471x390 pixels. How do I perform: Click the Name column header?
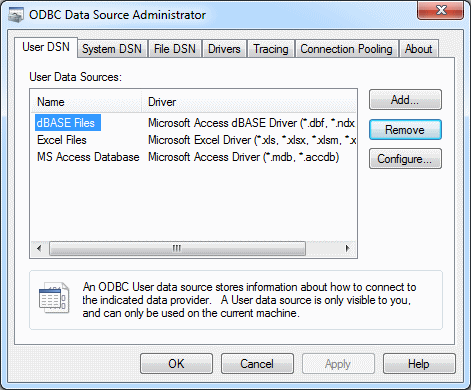[86, 102]
